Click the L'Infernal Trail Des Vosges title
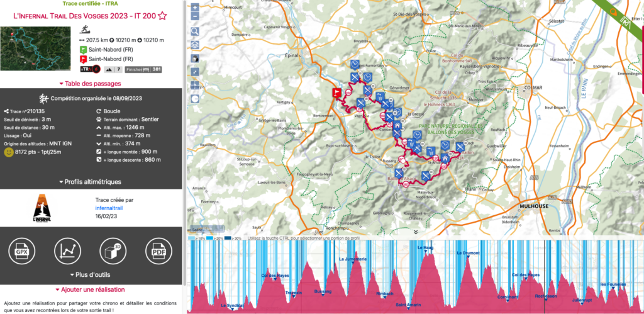 86,16
